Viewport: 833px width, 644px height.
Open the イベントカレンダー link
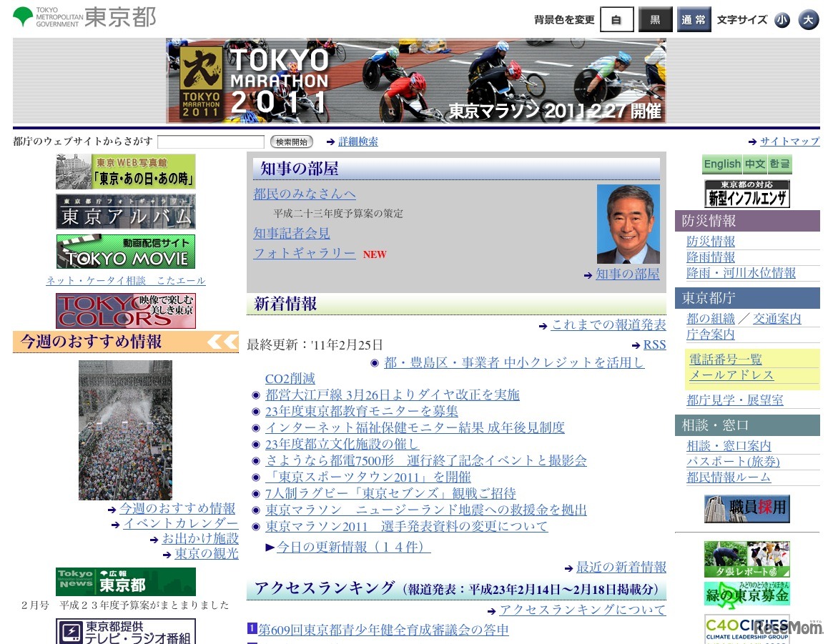tap(181, 523)
